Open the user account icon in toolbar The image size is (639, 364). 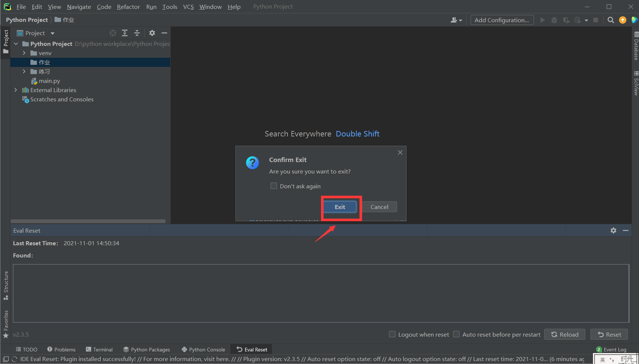point(456,20)
